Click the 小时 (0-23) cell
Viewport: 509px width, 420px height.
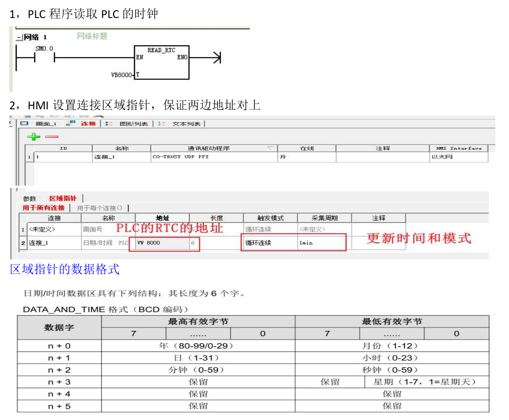point(392,358)
